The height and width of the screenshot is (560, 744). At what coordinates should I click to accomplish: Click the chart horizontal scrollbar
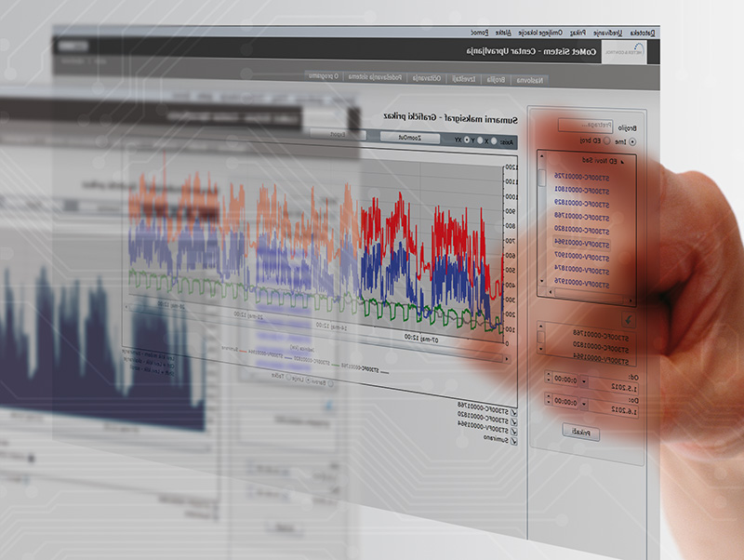pos(318,333)
